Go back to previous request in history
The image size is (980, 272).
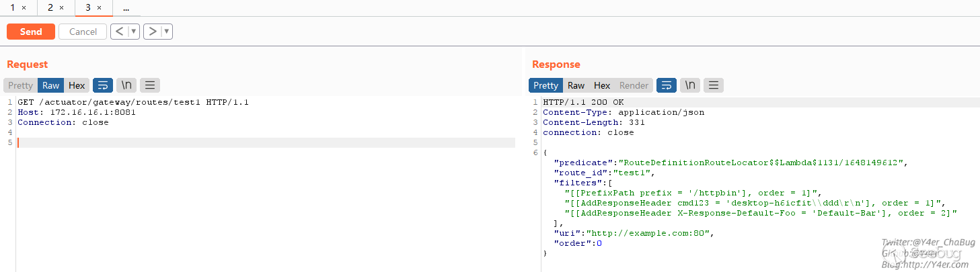(x=119, y=32)
